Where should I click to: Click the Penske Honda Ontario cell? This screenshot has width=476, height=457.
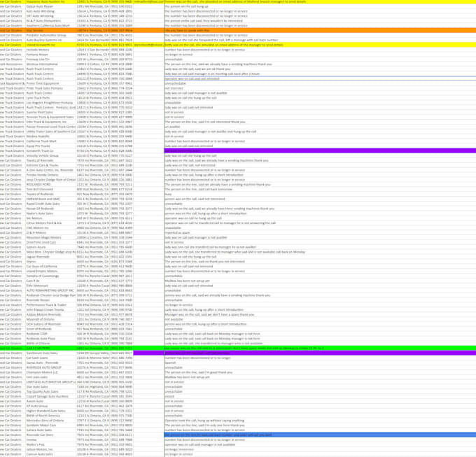click(x=50, y=175)
